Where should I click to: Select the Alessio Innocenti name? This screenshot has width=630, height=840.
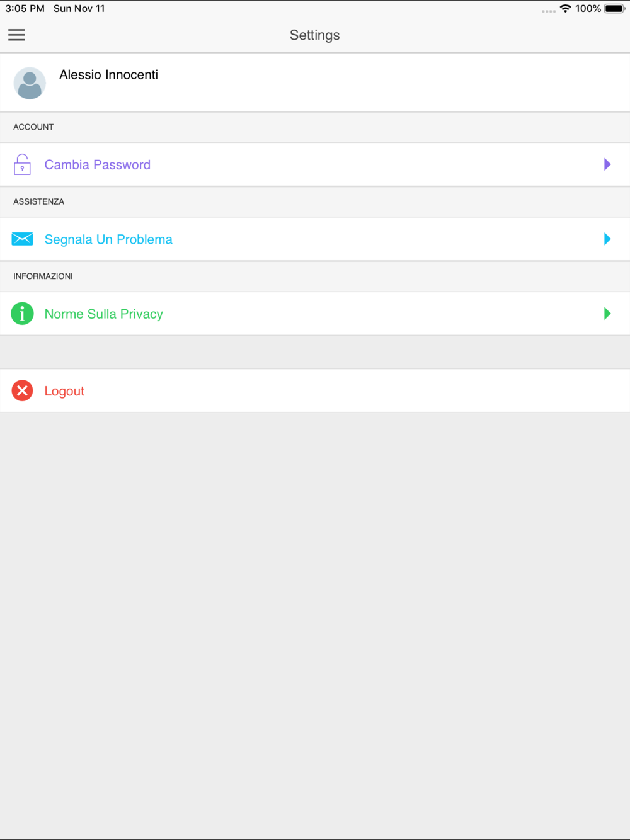(x=108, y=75)
